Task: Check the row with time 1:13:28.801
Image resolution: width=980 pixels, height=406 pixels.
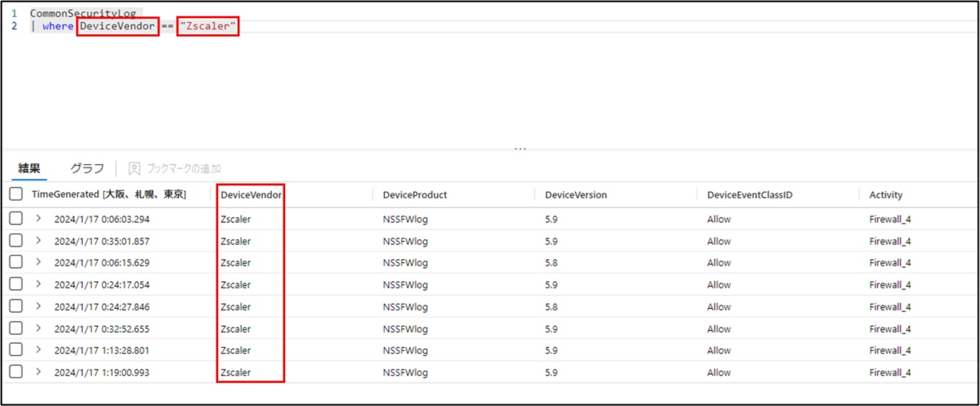Action: coord(16,350)
